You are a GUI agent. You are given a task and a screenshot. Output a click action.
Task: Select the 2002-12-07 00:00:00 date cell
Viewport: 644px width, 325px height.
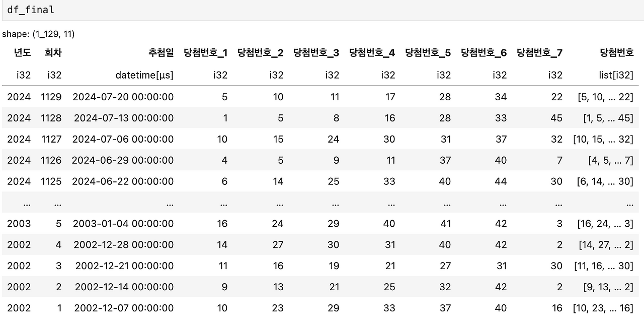click(124, 308)
